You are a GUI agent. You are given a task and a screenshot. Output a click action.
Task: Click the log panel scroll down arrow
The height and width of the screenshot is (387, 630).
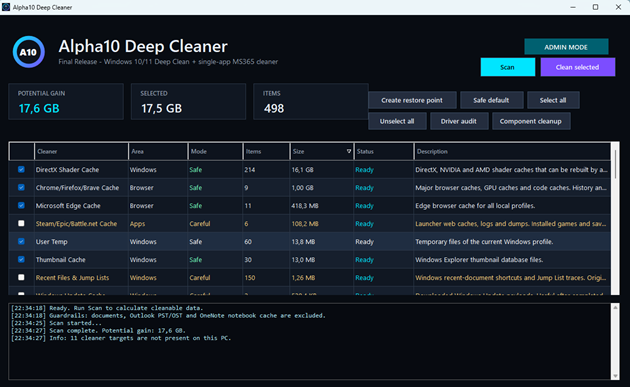point(615,376)
